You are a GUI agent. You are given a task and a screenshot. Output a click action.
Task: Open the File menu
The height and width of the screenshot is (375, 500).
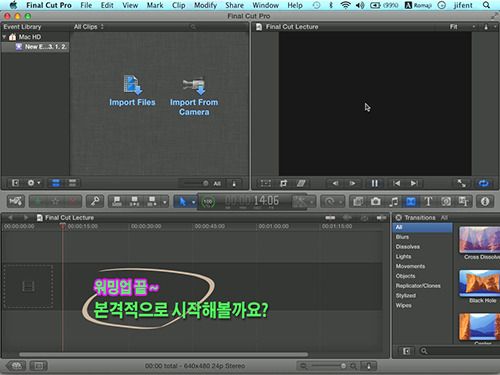(86, 5)
